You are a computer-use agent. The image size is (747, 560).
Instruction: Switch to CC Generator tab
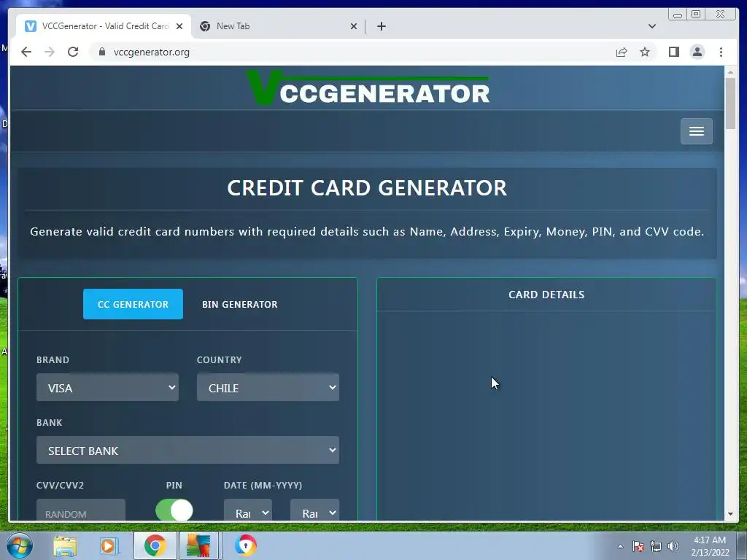[133, 304]
